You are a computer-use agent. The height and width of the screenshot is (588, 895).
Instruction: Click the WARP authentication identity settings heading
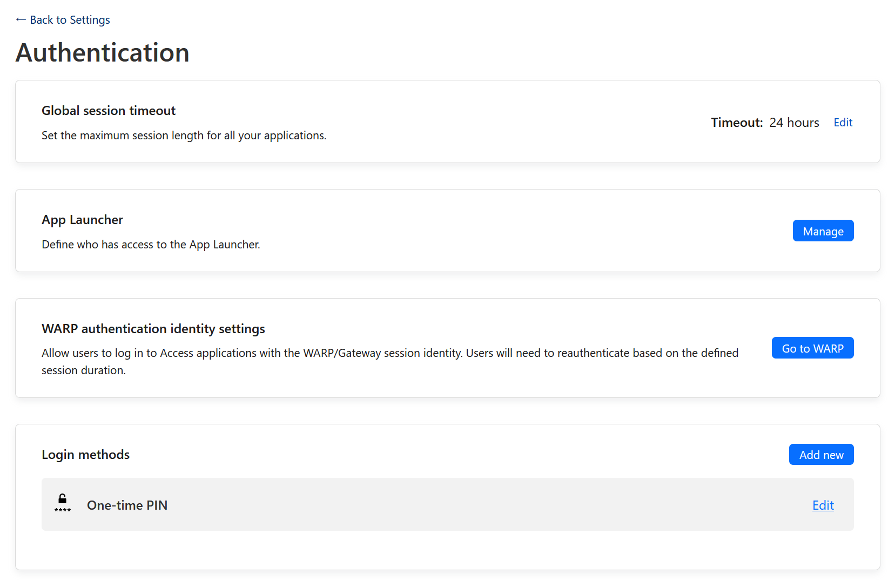pos(153,328)
